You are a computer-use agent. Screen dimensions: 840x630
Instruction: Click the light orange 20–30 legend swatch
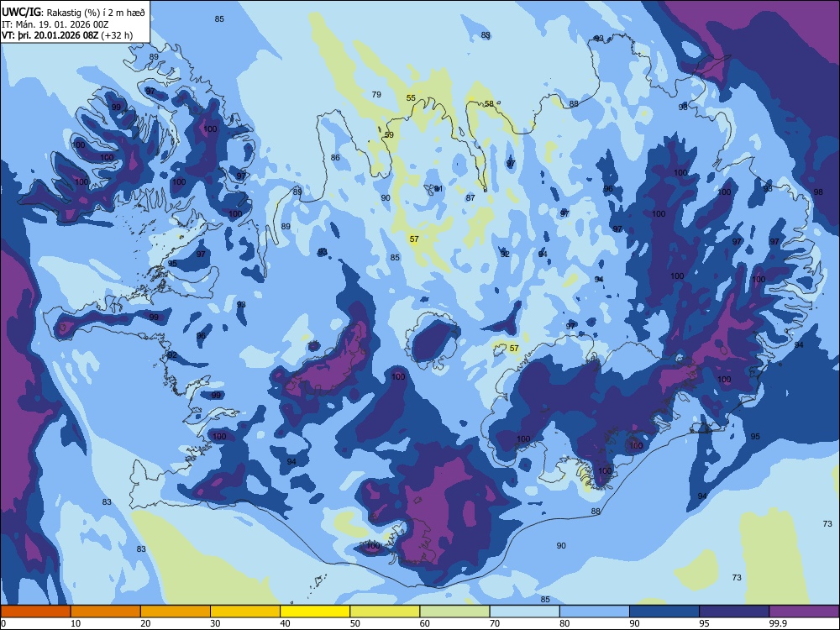coord(176,612)
